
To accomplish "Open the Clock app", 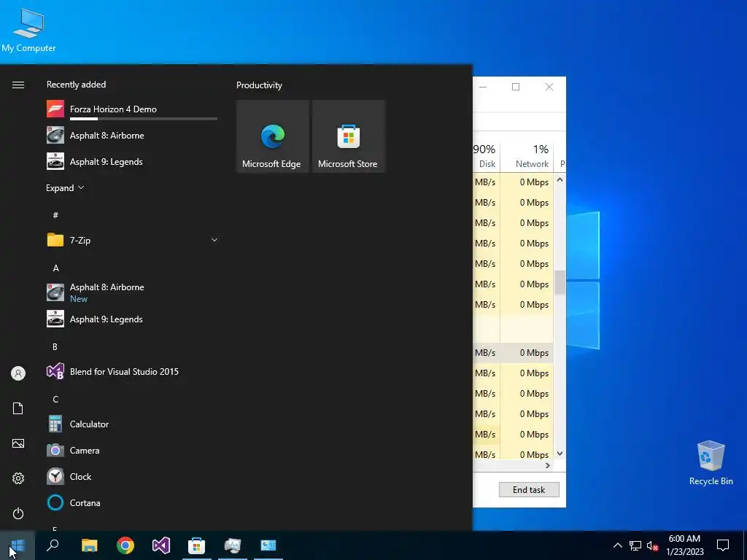I will 132,476.
